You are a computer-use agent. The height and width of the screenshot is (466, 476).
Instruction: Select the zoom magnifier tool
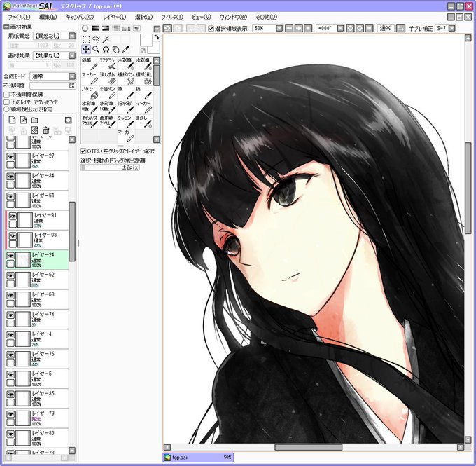[96, 49]
